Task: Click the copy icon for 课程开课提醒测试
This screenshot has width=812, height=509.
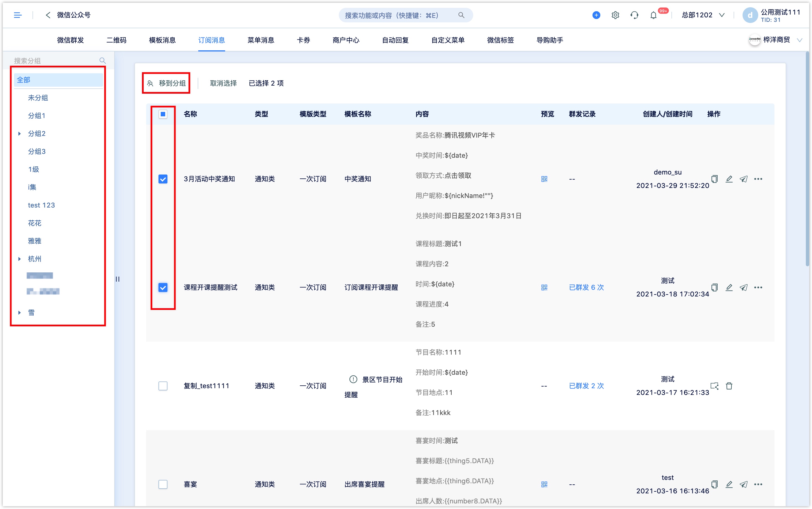Action: tap(714, 287)
